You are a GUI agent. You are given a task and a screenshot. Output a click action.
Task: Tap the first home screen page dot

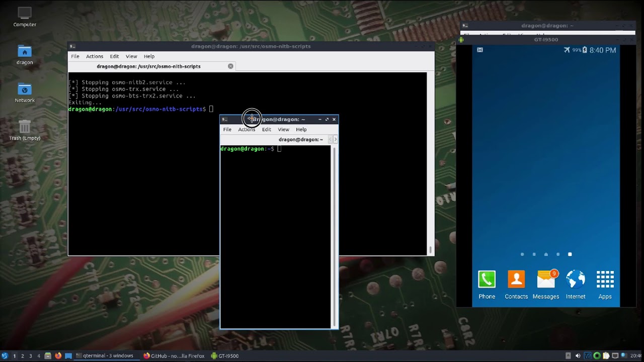[522, 254]
